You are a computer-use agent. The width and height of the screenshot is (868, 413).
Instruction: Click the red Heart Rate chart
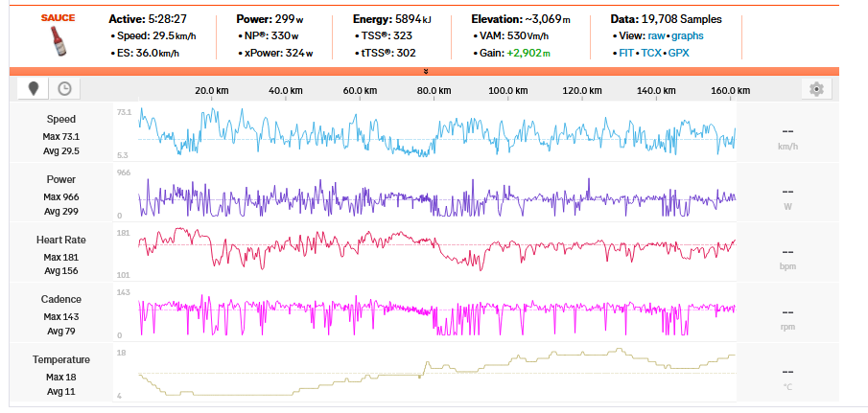(436, 249)
